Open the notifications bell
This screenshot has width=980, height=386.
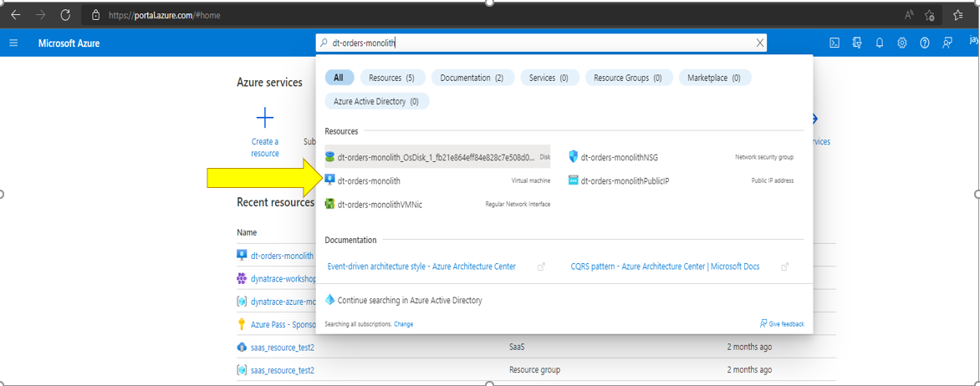tap(880, 43)
